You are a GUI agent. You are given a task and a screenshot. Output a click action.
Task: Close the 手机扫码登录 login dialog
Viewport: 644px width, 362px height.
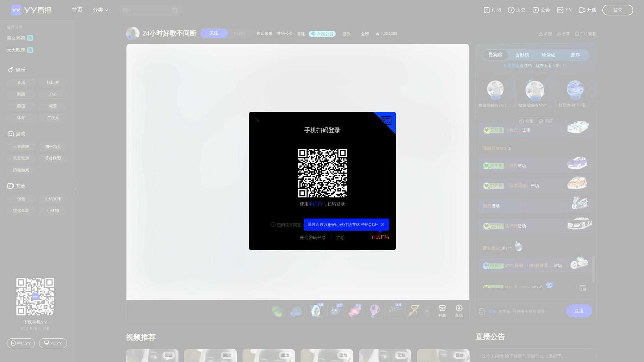click(257, 120)
